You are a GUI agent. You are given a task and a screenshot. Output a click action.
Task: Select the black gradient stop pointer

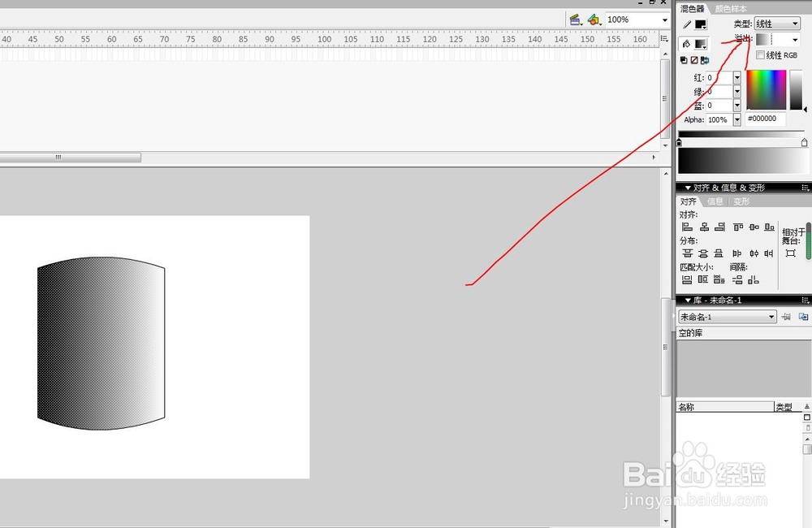(x=680, y=142)
